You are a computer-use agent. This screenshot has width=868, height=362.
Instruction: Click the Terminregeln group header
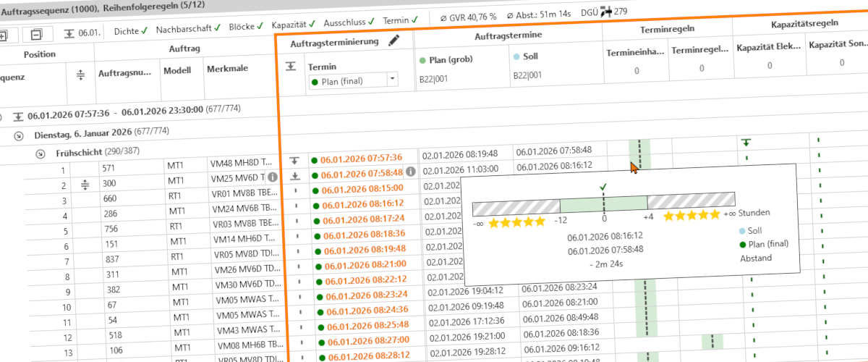click(x=666, y=28)
